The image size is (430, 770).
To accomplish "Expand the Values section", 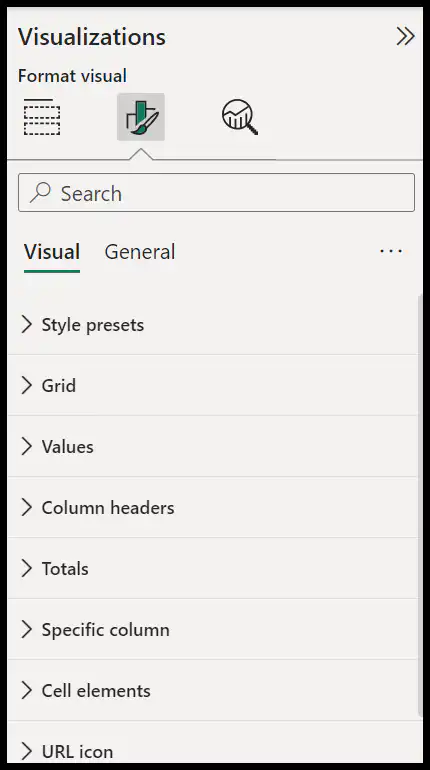I will [x=213, y=446].
